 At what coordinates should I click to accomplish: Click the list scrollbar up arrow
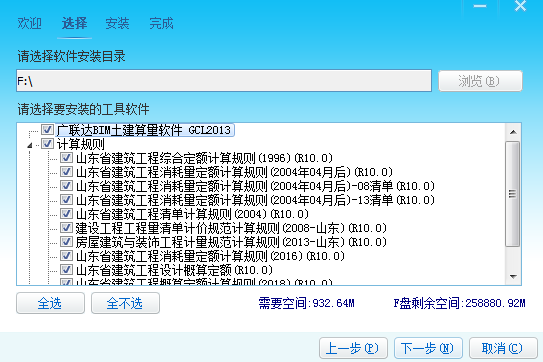pos(513,132)
